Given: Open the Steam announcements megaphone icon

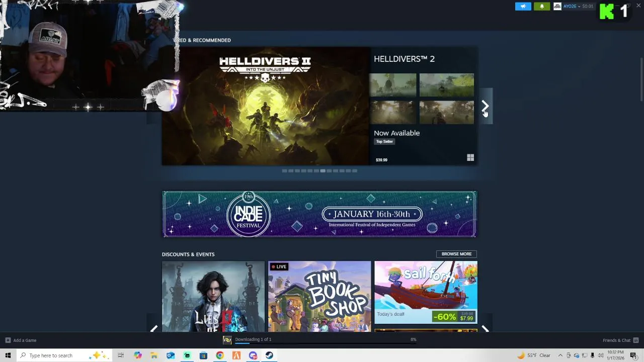Looking at the screenshot, I should (523, 6).
